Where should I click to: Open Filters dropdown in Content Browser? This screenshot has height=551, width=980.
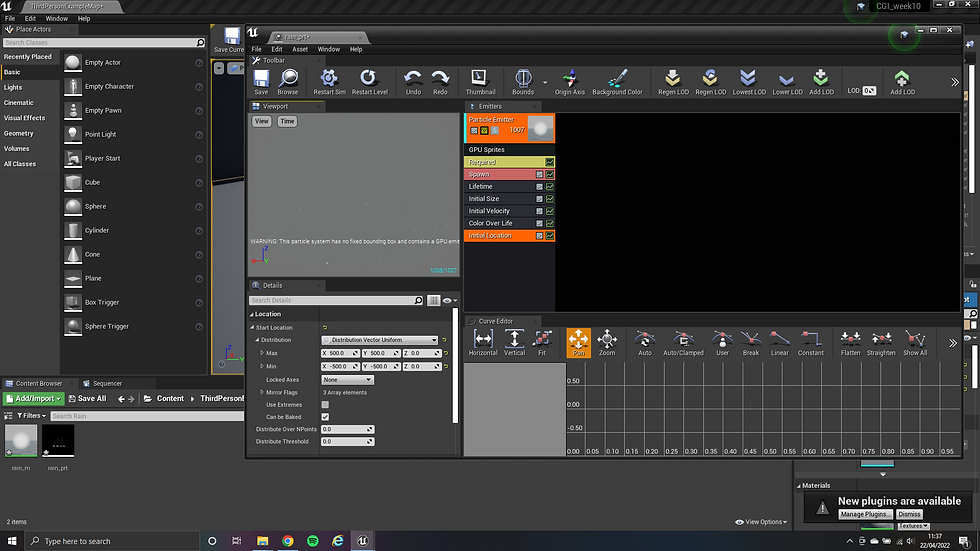[31, 415]
